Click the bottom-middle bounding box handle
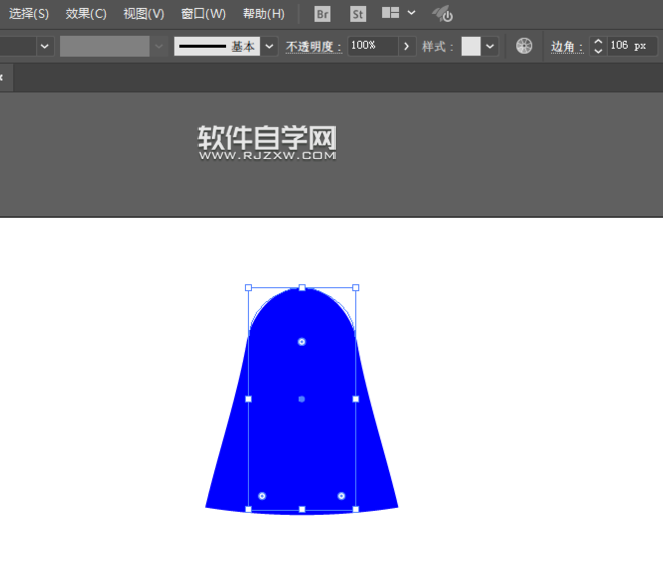 coord(302,510)
